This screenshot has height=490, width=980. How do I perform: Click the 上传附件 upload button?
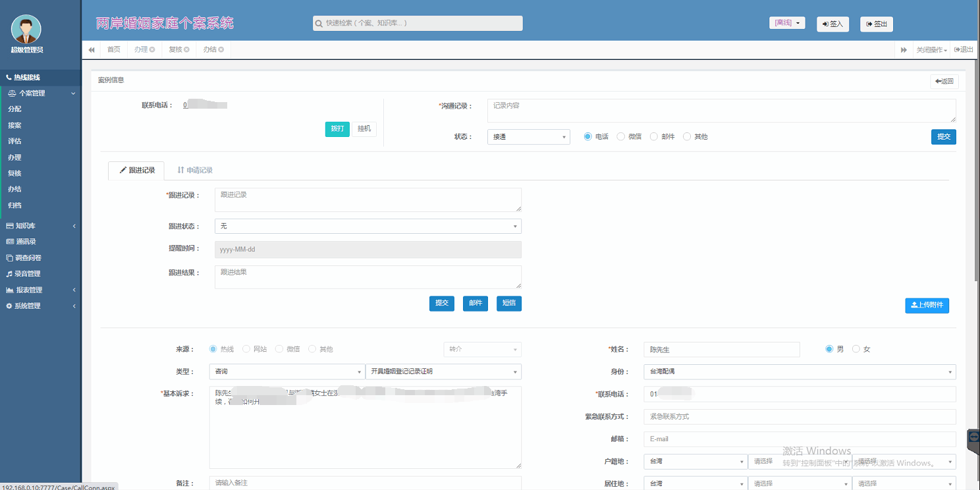tap(927, 306)
